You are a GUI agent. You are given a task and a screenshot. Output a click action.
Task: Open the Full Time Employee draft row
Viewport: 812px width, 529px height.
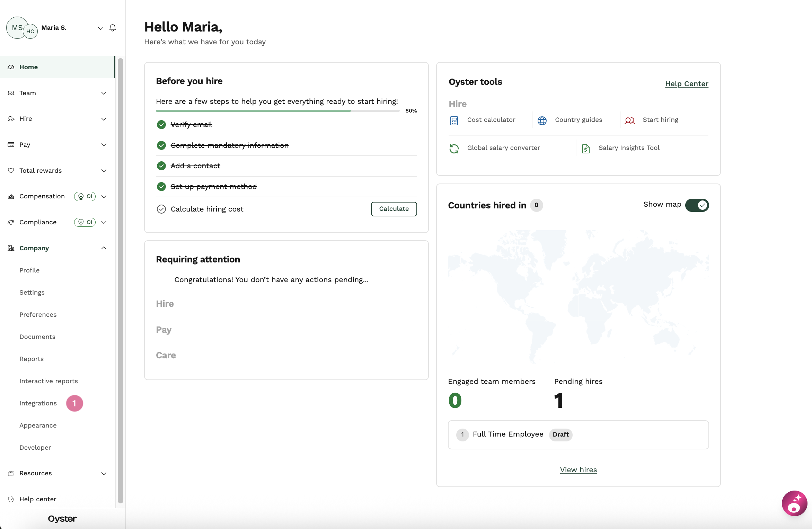tap(579, 435)
